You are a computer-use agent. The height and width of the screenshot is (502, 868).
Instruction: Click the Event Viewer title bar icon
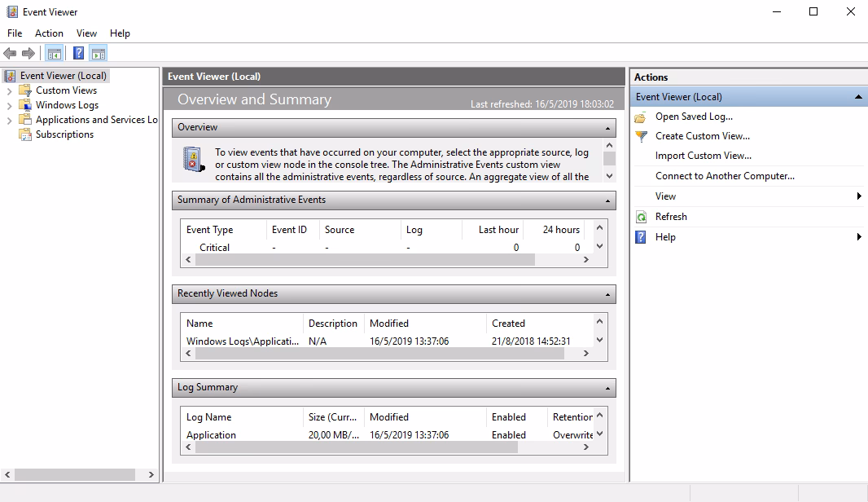coord(11,11)
